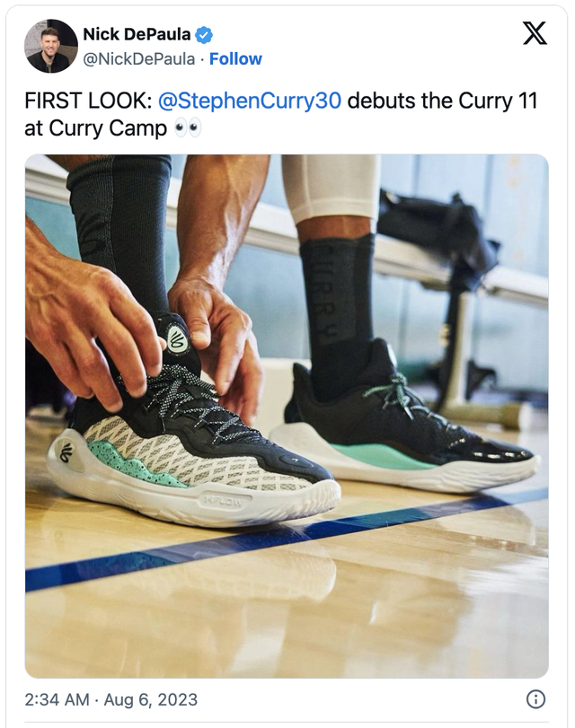The height and width of the screenshot is (728, 575).
Task: Click the 'at Curry Camp' text line
Action: coord(96,128)
